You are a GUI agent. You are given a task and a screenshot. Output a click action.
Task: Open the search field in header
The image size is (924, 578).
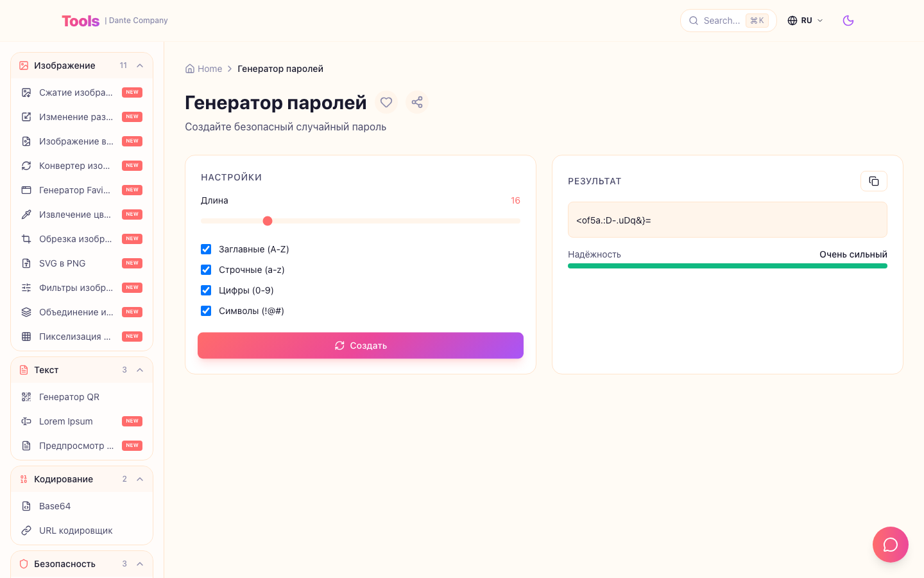tap(728, 21)
